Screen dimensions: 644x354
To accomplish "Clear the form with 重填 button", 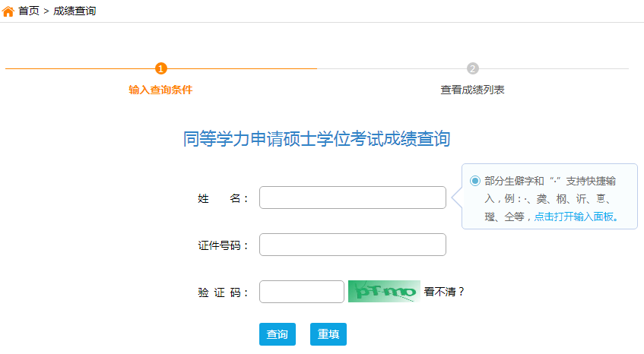I will coord(328,334).
